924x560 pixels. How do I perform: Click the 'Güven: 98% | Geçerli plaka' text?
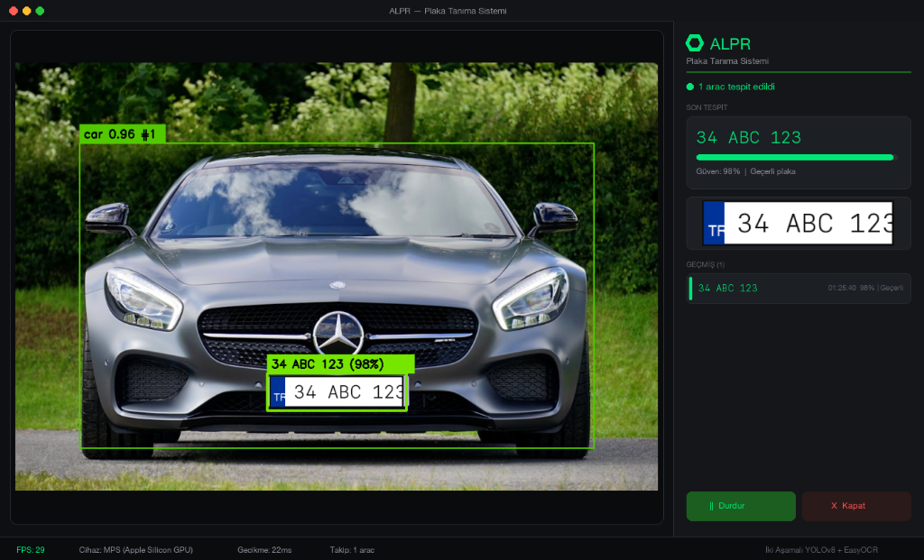(745, 171)
